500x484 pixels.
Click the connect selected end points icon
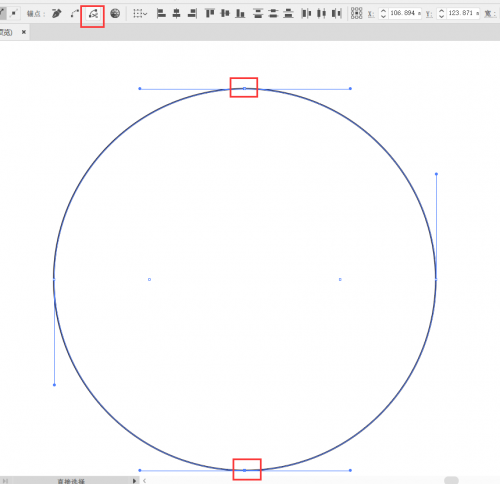click(75, 14)
